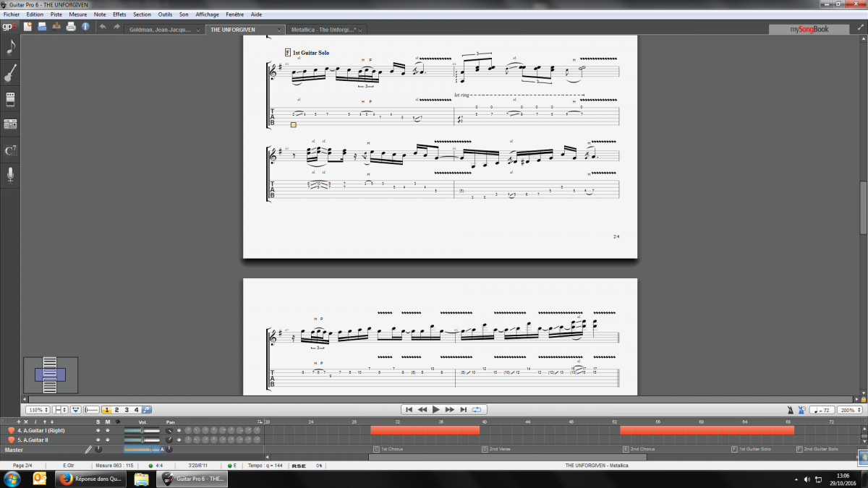The width and height of the screenshot is (868, 488).
Task: Open mySongBook button
Action: [x=809, y=30]
